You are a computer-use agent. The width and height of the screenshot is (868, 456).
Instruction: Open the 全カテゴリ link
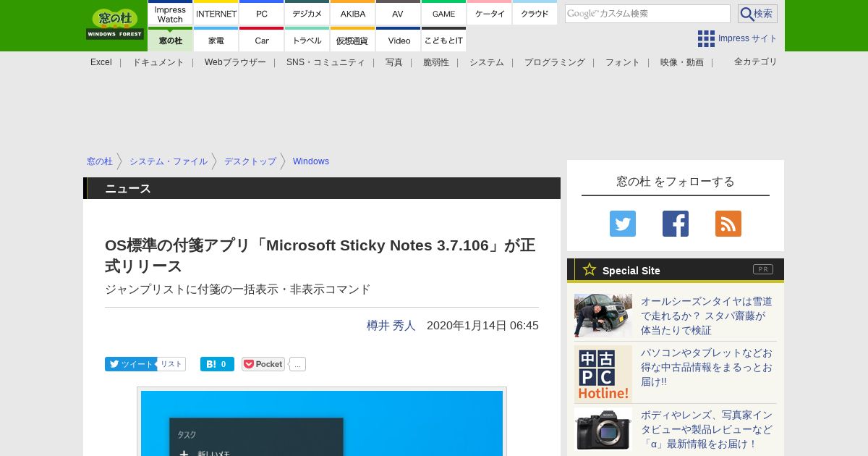(x=756, y=62)
